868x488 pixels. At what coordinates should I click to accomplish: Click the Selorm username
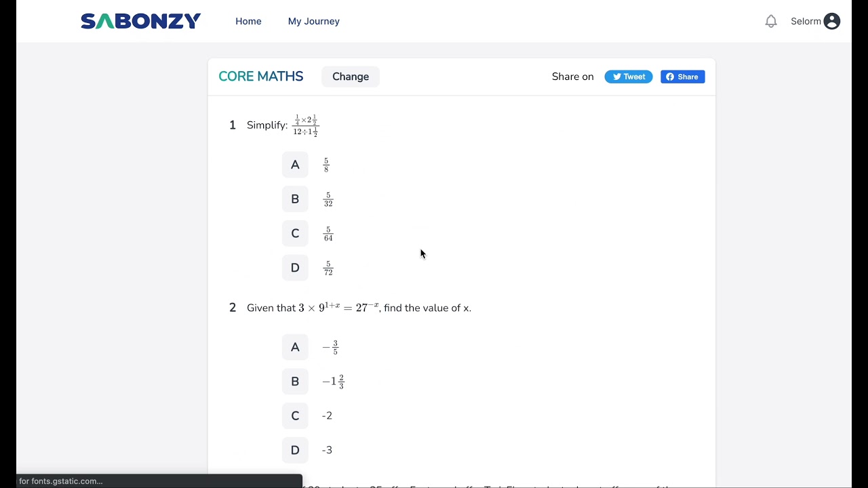(x=806, y=22)
